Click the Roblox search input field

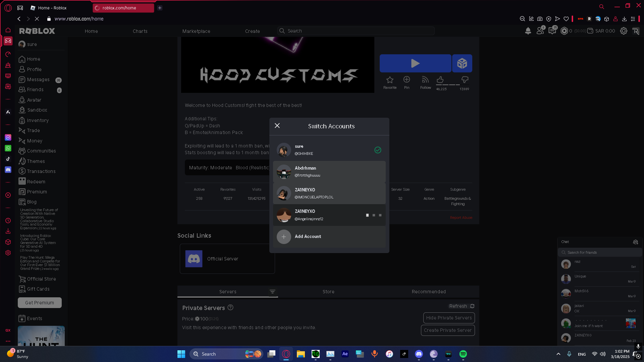coord(356,31)
